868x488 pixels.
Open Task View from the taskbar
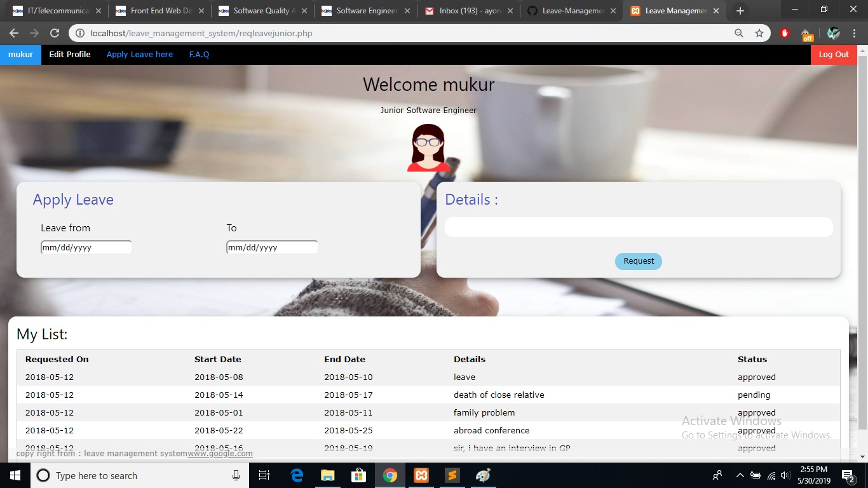264,475
